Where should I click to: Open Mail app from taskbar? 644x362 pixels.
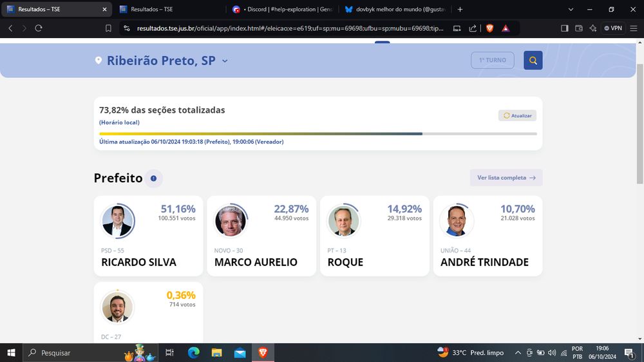[240, 352]
